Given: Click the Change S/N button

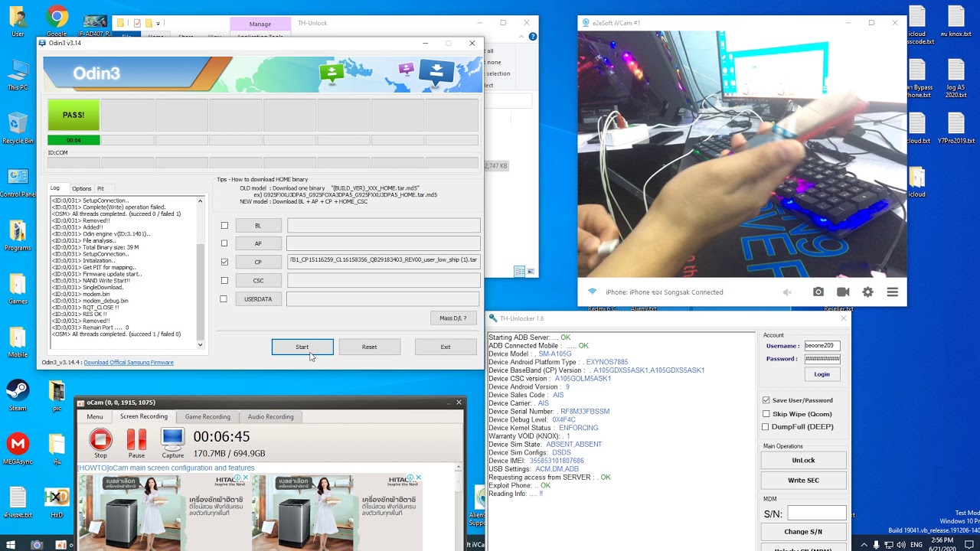Looking at the screenshot, I should coord(803,531).
